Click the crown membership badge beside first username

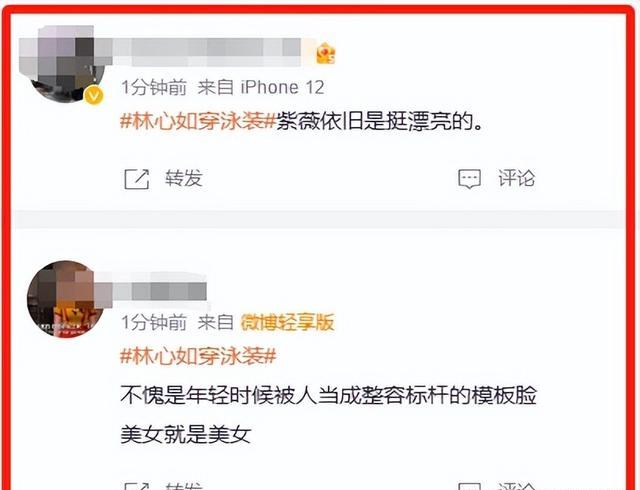pos(326,53)
